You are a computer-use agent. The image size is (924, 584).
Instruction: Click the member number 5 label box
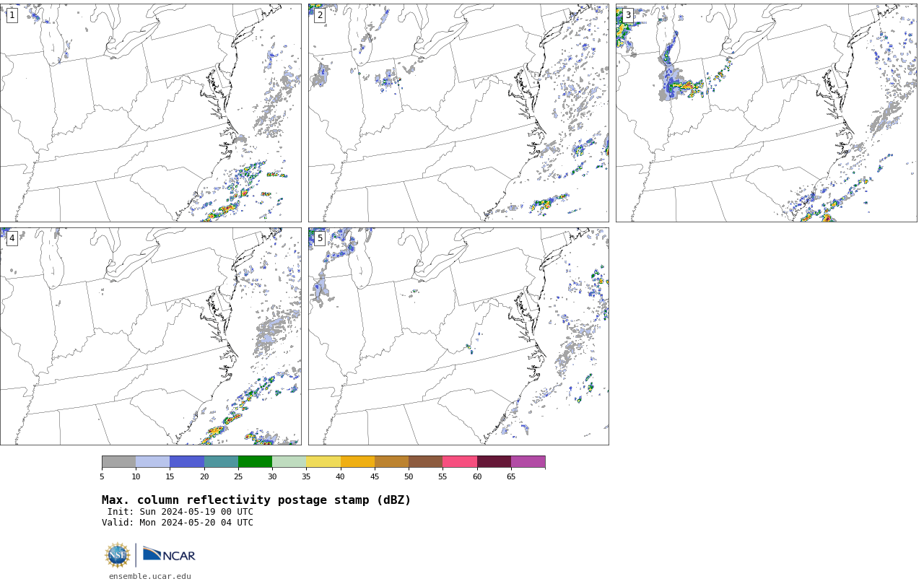[x=320, y=238]
